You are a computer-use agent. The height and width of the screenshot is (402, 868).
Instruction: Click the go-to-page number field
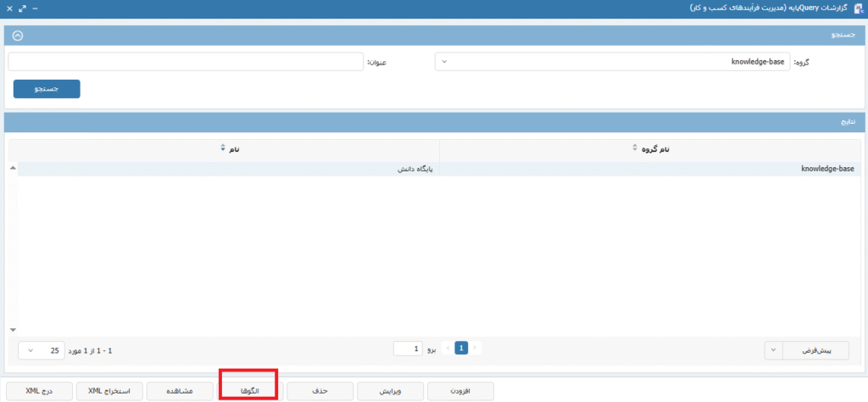(408, 349)
